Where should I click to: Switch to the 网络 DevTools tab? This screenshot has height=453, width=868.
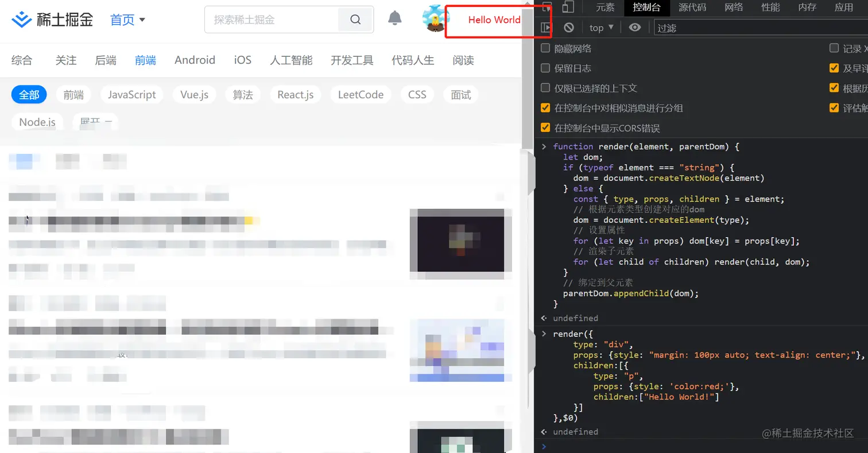click(x=734, y=7)
